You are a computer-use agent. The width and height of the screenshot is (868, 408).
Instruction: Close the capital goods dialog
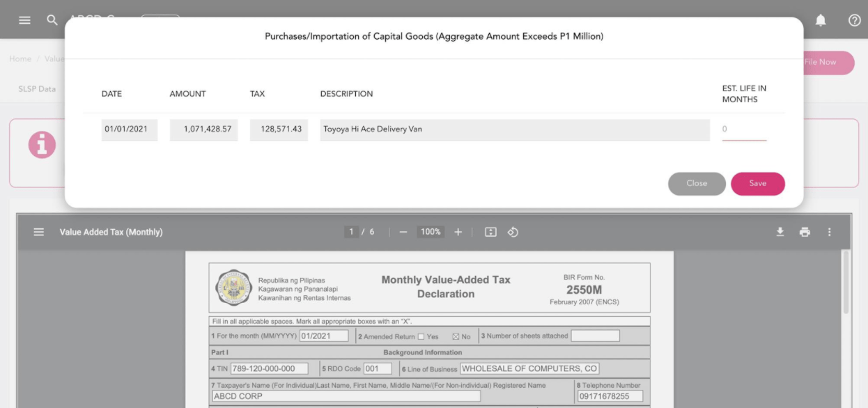point(697,184)
